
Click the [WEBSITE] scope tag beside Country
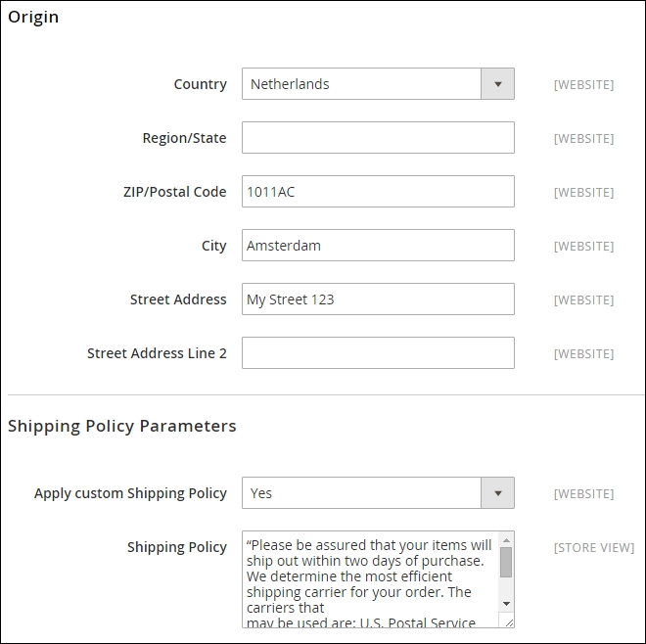pos(583,85)
